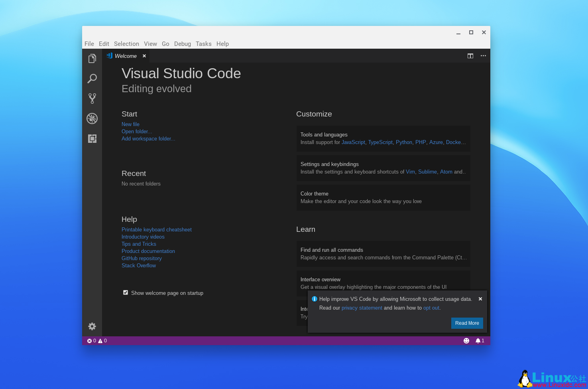This screenshot has height=389, width=588.
Task: Open the File menu
Action: click(x=89, y=44)
